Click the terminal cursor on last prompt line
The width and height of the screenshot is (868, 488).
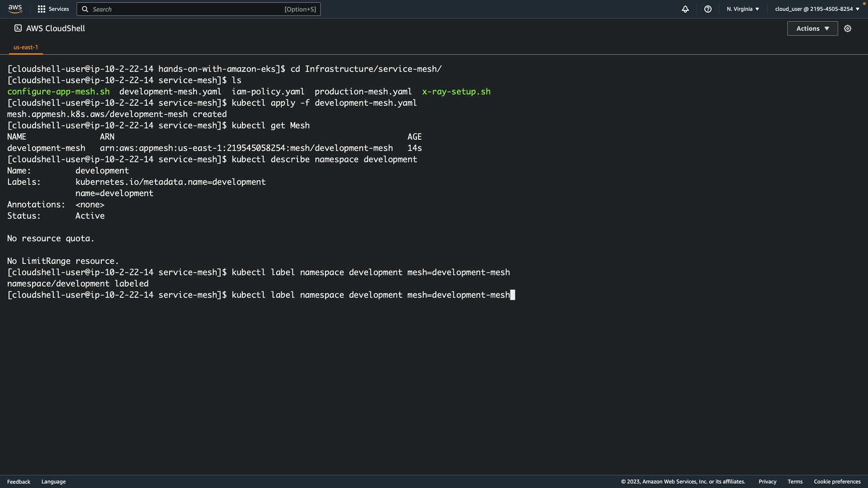(x=513, y=295)
